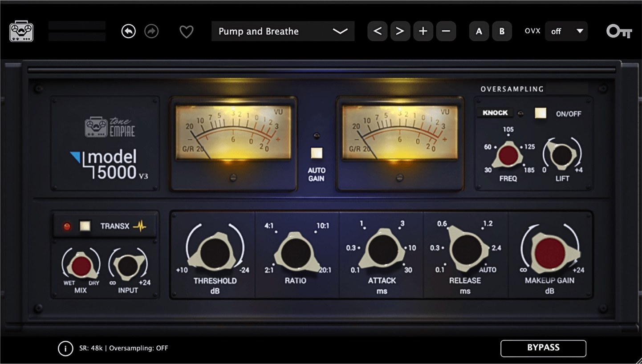Click the "model 5000 V3" logo text

(x=110, y=166)
